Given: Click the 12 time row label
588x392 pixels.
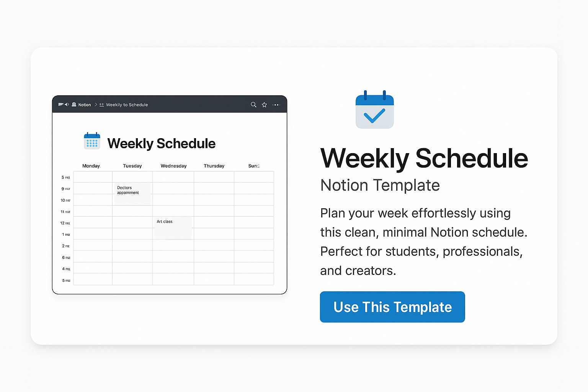Looking at the screenshot, I should [x=65, y=223].
